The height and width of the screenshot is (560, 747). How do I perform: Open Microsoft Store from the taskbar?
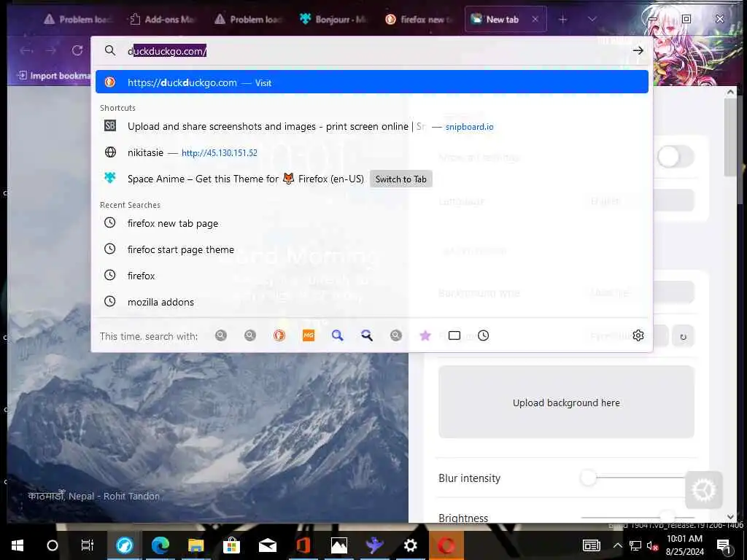[x=231, y=545]
